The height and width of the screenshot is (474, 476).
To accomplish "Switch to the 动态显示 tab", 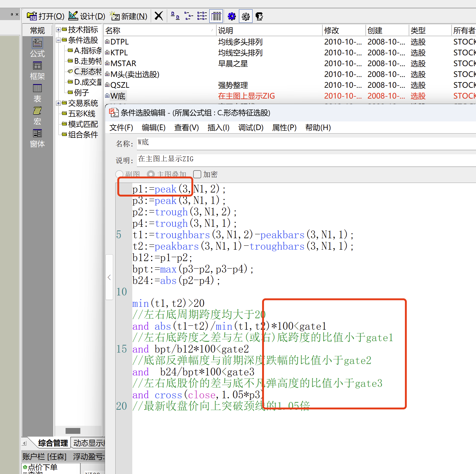I will (x=89, y=443).
